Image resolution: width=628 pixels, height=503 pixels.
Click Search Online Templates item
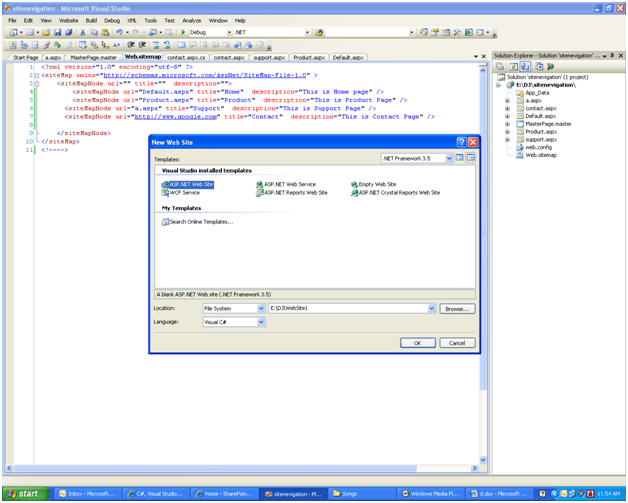[x=200, y=222]
